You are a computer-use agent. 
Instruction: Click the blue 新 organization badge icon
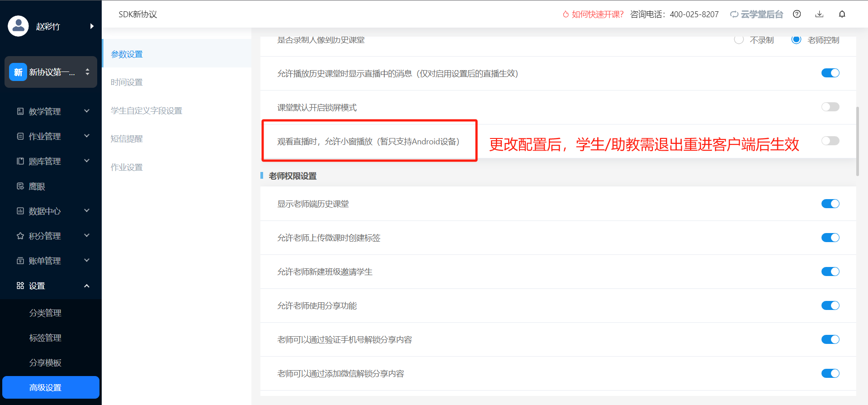(18, 72)
